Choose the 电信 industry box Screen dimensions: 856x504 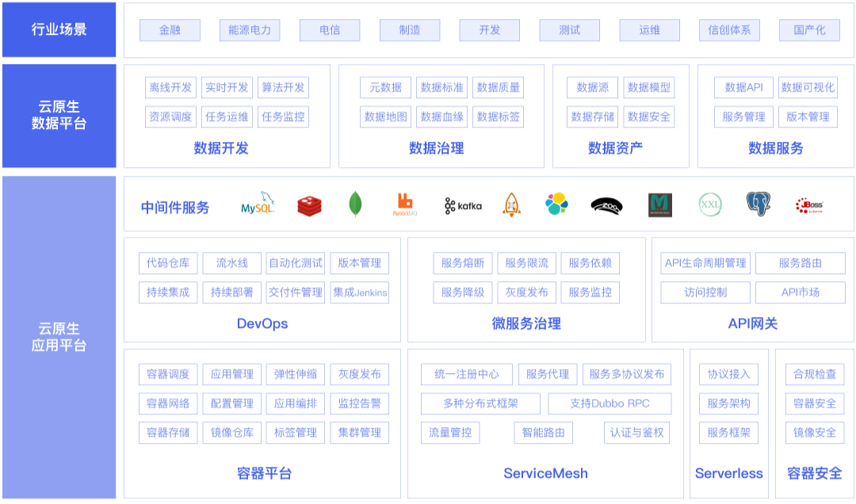(330, 30)
